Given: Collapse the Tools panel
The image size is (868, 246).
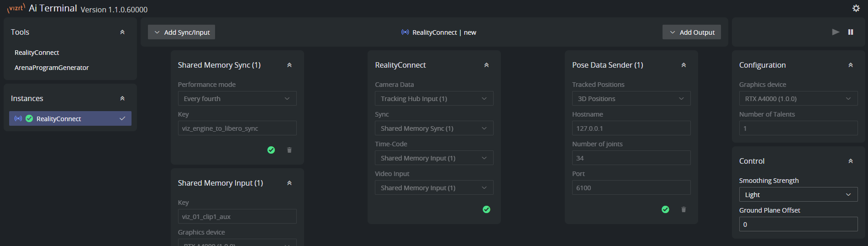Looking at the screenshot, I should click(x=122, y=32).
